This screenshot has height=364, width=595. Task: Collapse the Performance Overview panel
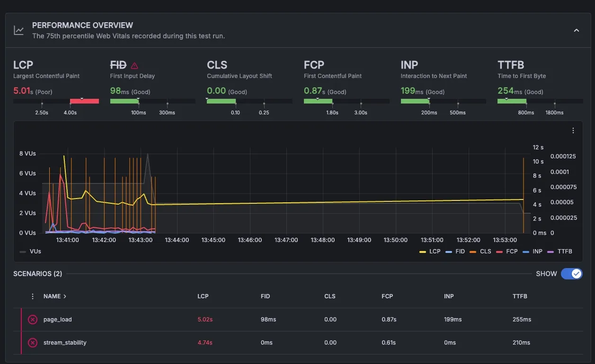click(x=576, y=31)
